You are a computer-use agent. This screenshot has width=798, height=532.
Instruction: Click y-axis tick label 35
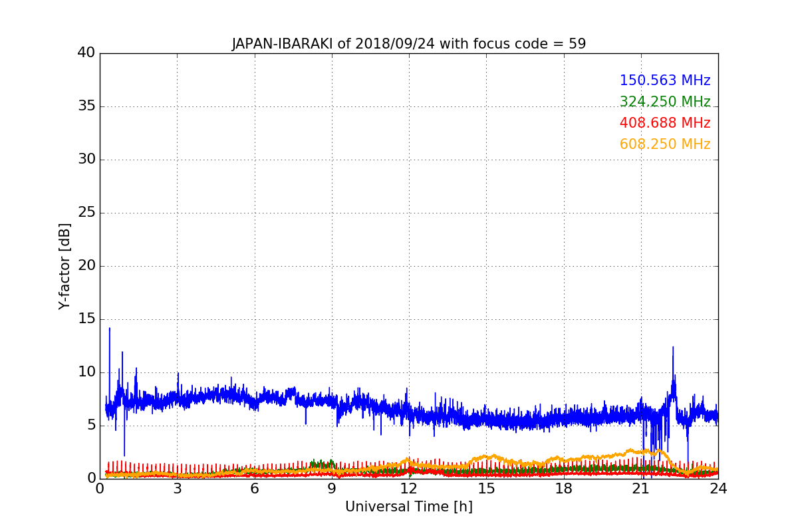tap(86, 106)
